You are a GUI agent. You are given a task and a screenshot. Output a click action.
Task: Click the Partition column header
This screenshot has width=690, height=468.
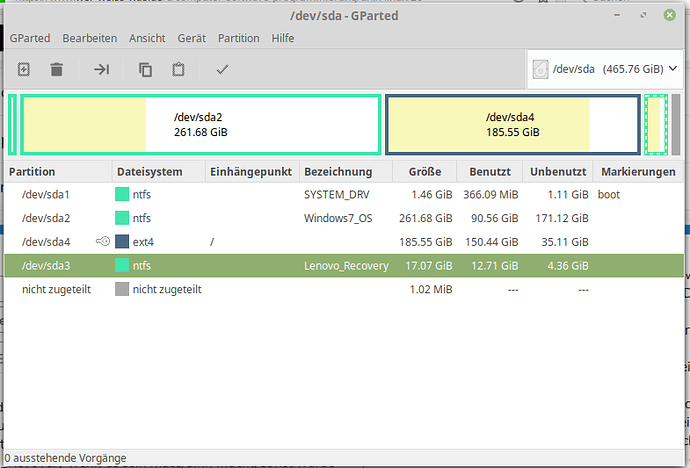[58, 172]
